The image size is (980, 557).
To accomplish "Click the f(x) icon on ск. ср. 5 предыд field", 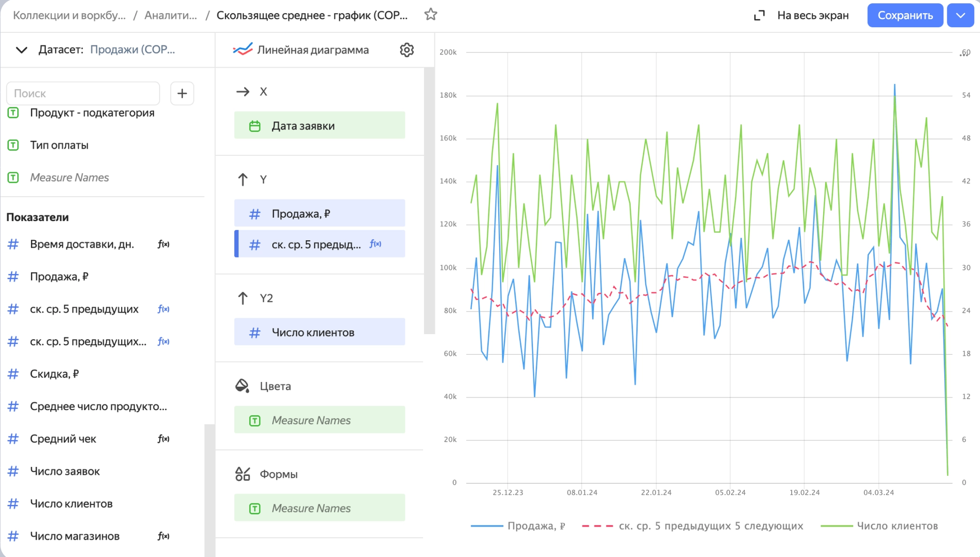I will [375, 244].
